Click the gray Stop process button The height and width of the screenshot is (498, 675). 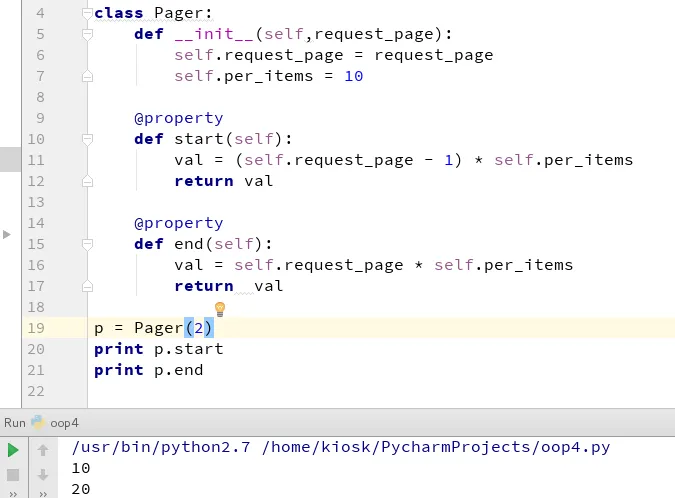pos(13,475)
